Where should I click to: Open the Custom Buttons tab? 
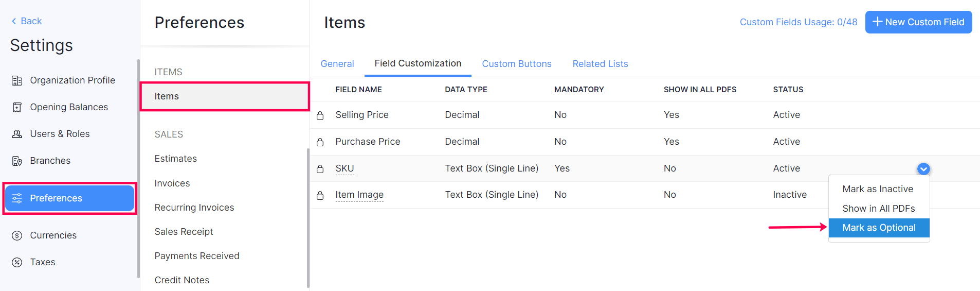(x=517, y=64)
